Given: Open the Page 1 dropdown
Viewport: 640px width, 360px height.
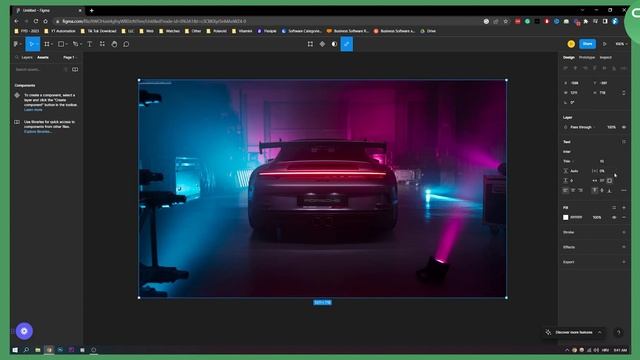Looking at the screenshot, I should [x=69, y=58].
